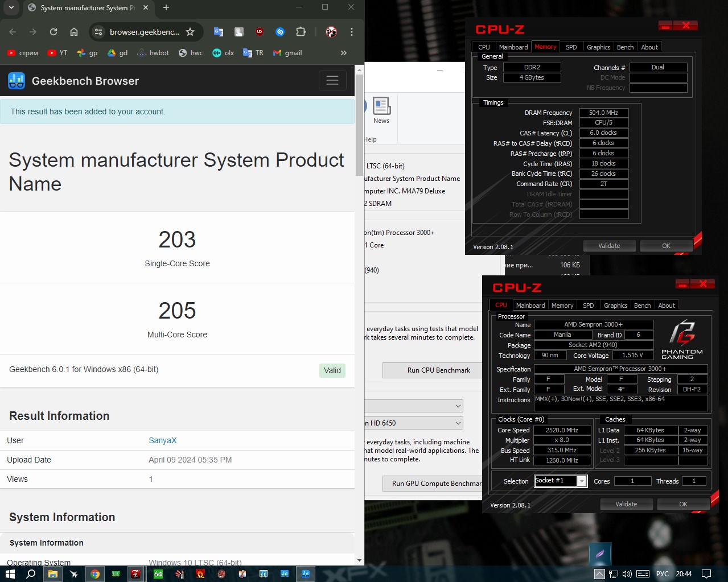This screenshot has width=728, height=582.
Task: Open the 'gd' Google Drive bookmark
Action: click(x=118, y=53)
